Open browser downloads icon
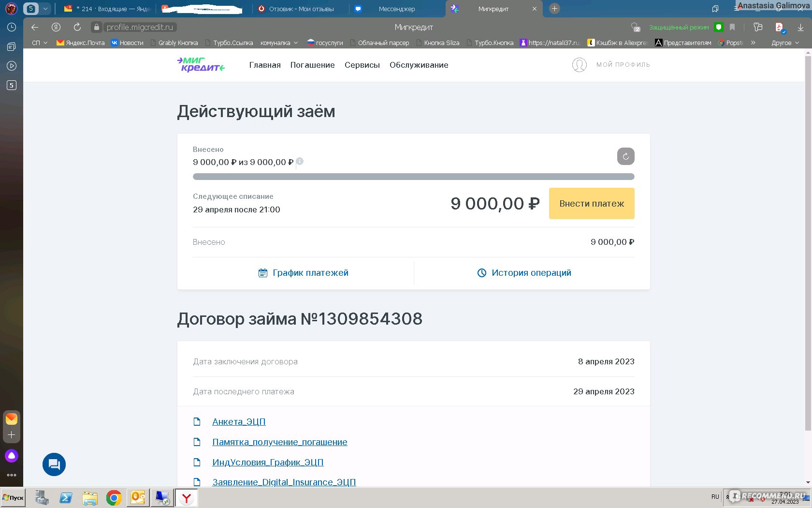Image resolution: width=812 pixels, height=508 pixels. (800, 28)
